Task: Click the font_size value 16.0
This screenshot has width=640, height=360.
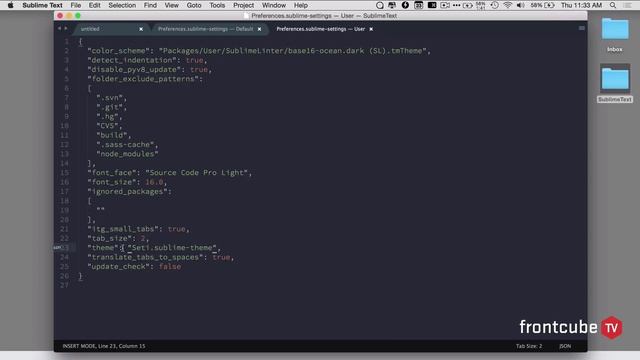Action: (154, 182)
